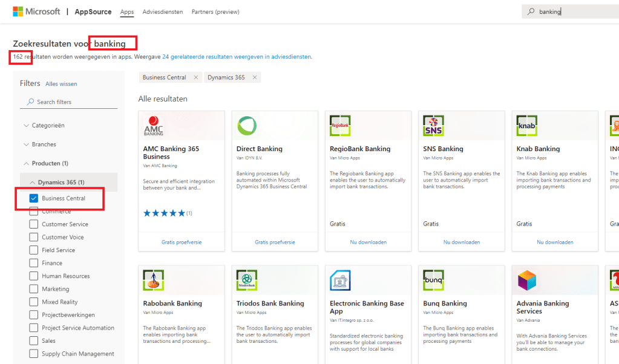Remove the Dynamics 365 filter chip
Screen dimensions: 619x364
click(255, 77)
